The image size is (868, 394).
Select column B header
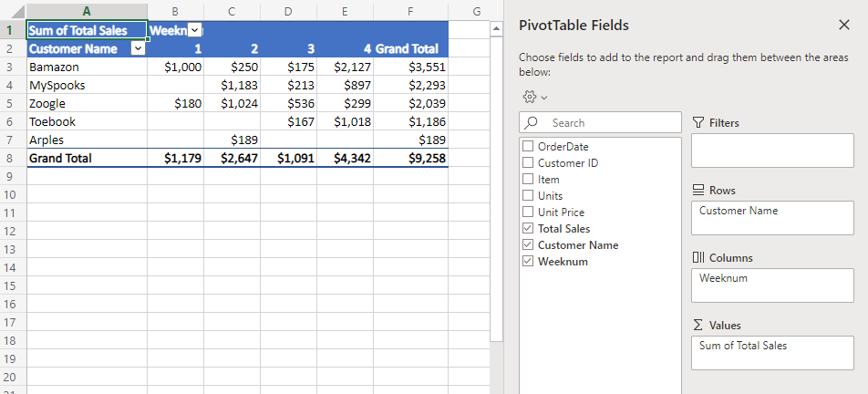(x=175, y=11)
